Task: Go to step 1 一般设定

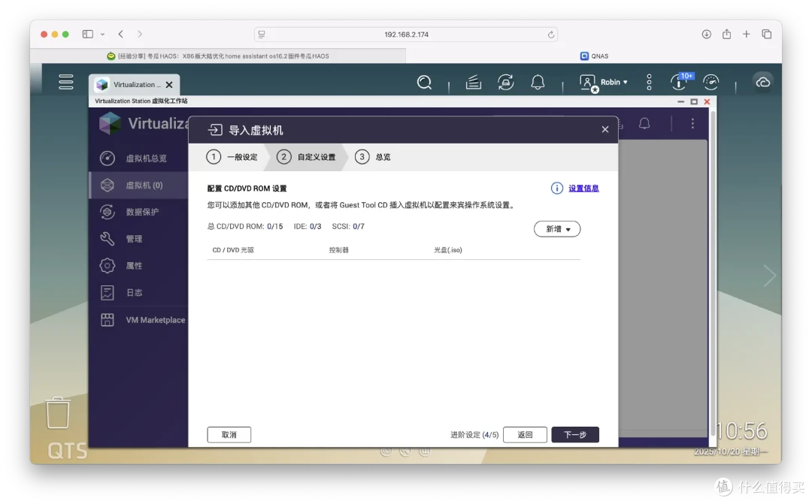Action: pyautogui.click(x=232, y=157)
